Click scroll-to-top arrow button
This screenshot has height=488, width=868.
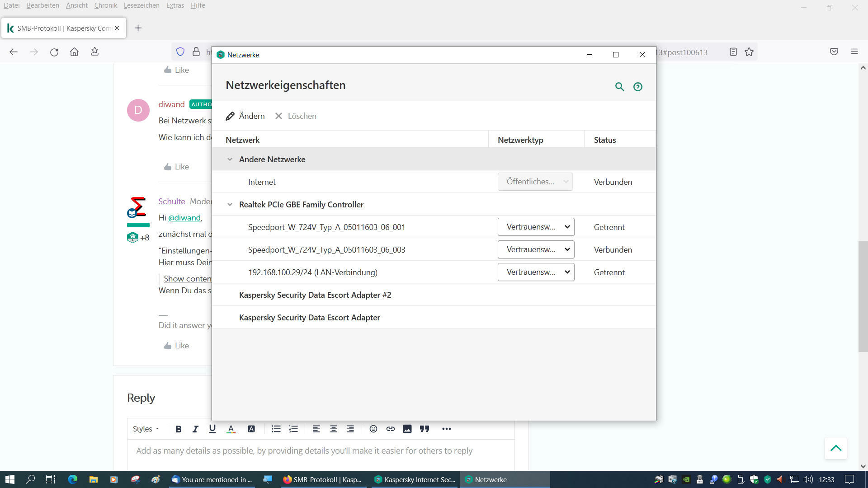tap(836, 448)
